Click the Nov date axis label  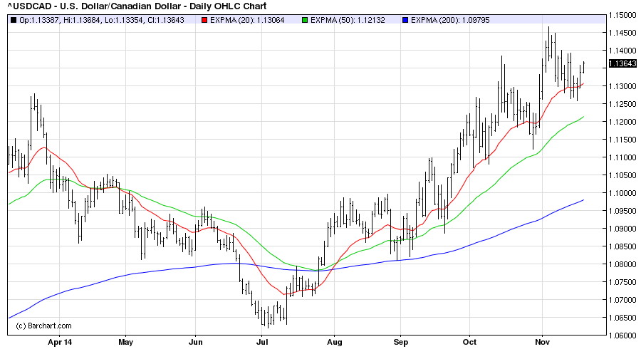point(543,342)
